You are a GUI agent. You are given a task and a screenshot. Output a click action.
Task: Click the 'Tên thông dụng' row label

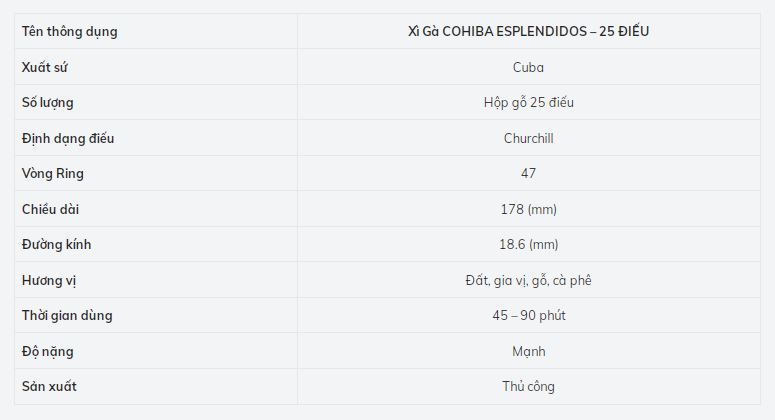coord(70,32)
